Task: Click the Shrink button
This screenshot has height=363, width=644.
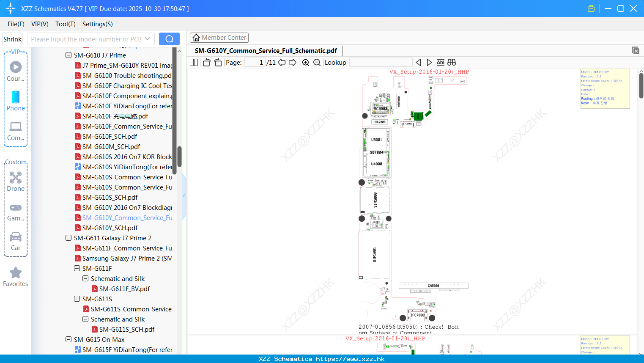Action: [x=13, y=39]
